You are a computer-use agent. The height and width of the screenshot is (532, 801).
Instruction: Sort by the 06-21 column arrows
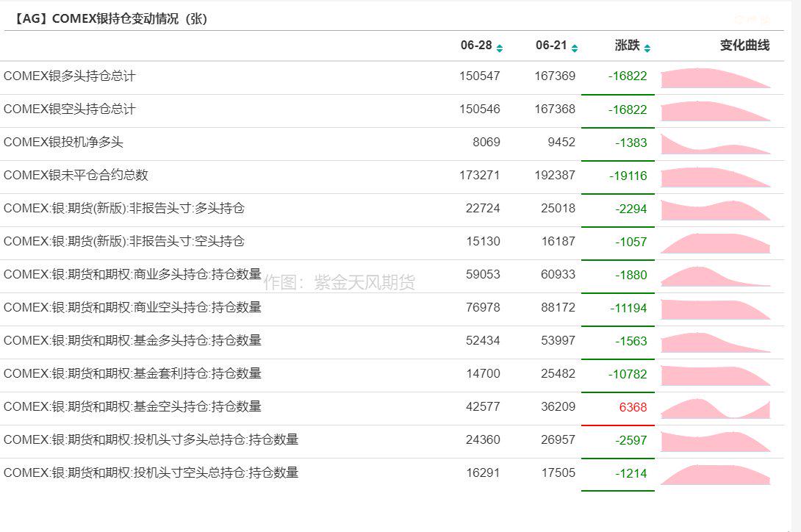click(575, 48)
